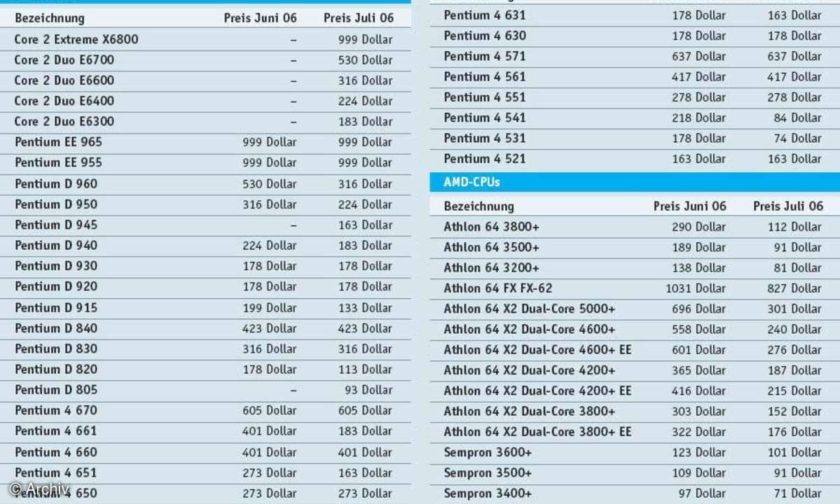Viewport: 840px width, 504px height.
Task: Select the "Pentium EE 955" name
Action: pos(58,162)
